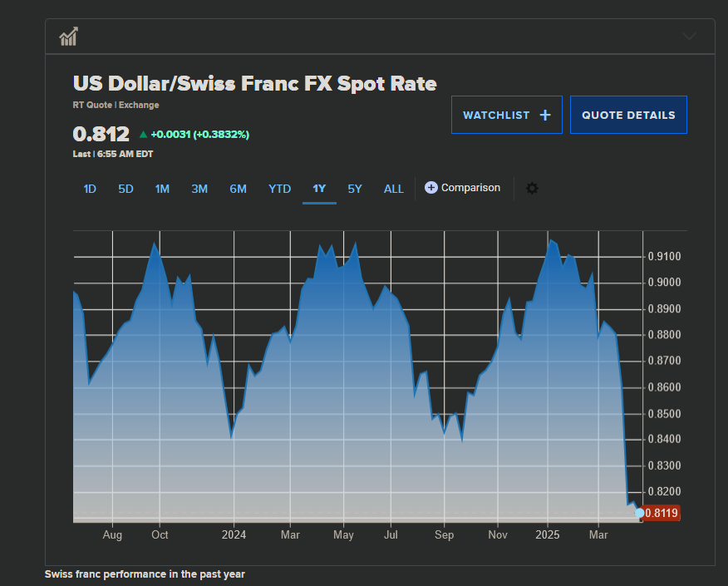This screenshot has height=586, width=728.
Task: Show ALL historical data range
Action: (394, 189)
